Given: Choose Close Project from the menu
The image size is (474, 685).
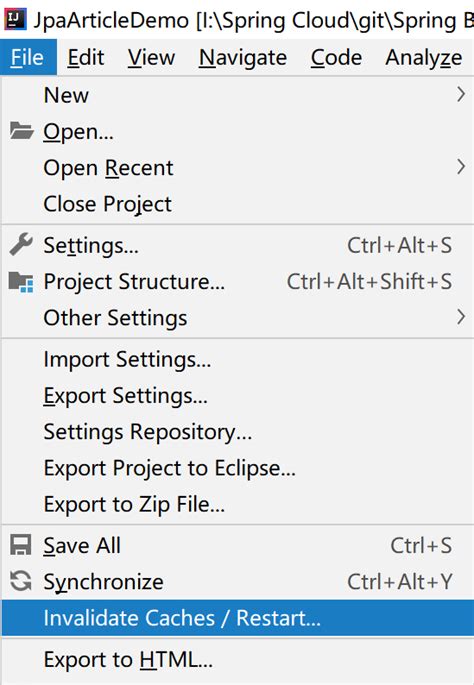Looking at the screenshot, I should click(238, 204).
